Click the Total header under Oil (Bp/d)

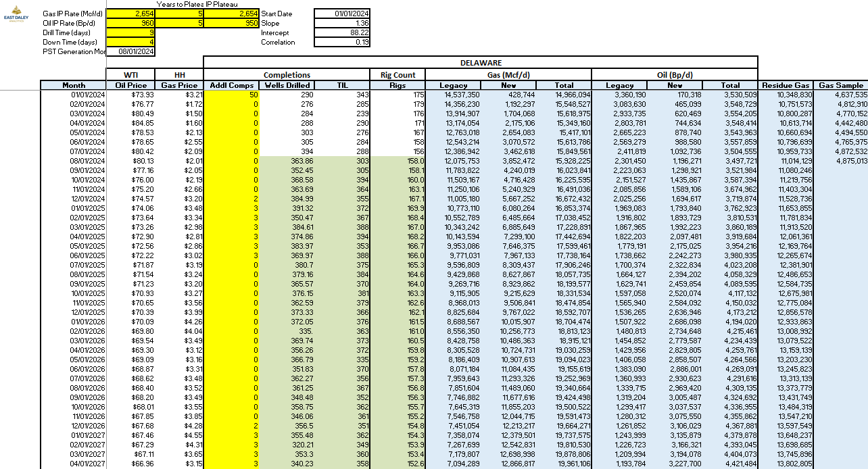730,85
